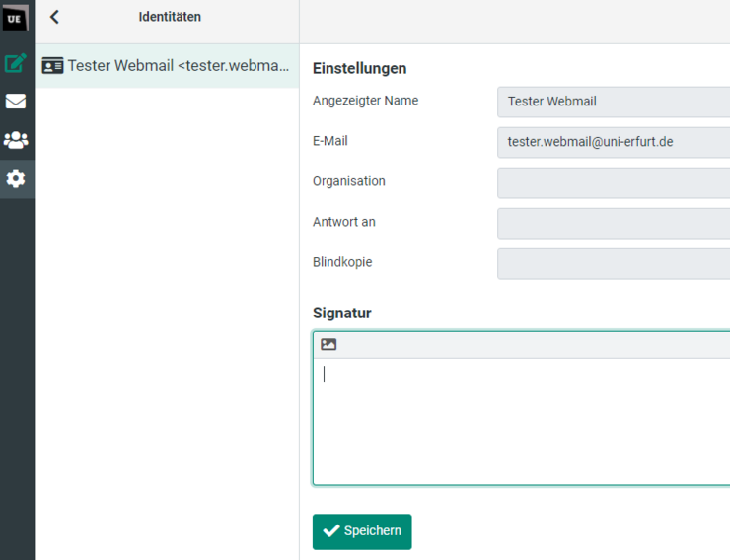This screenshot has height=560, width=730.
Task: Click the UE logo in the sidebar
Action: pos(14,17)
